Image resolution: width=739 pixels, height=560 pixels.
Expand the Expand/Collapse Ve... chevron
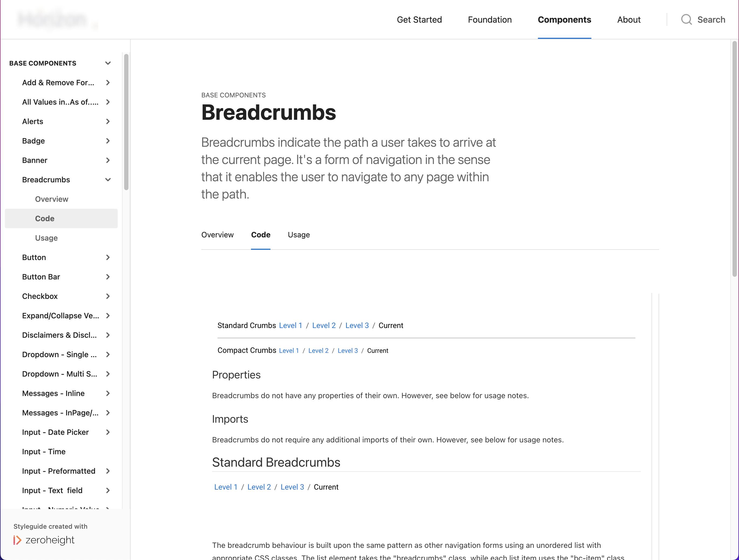click(108, 316)
